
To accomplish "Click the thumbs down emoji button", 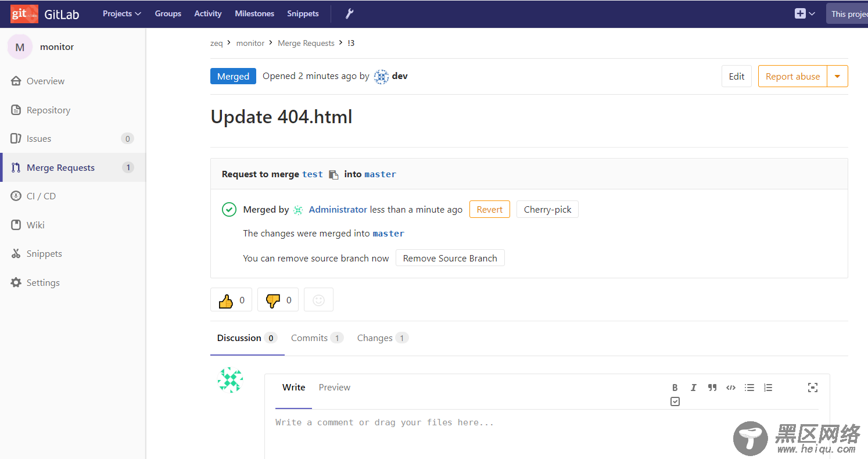I will (278, 300).
